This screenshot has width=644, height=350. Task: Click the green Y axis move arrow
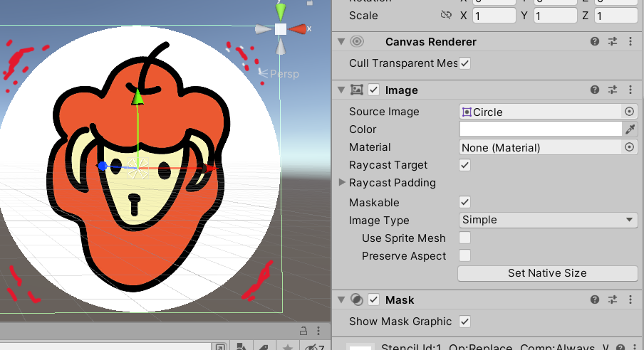pyautogui.click(x=137, y=97)
